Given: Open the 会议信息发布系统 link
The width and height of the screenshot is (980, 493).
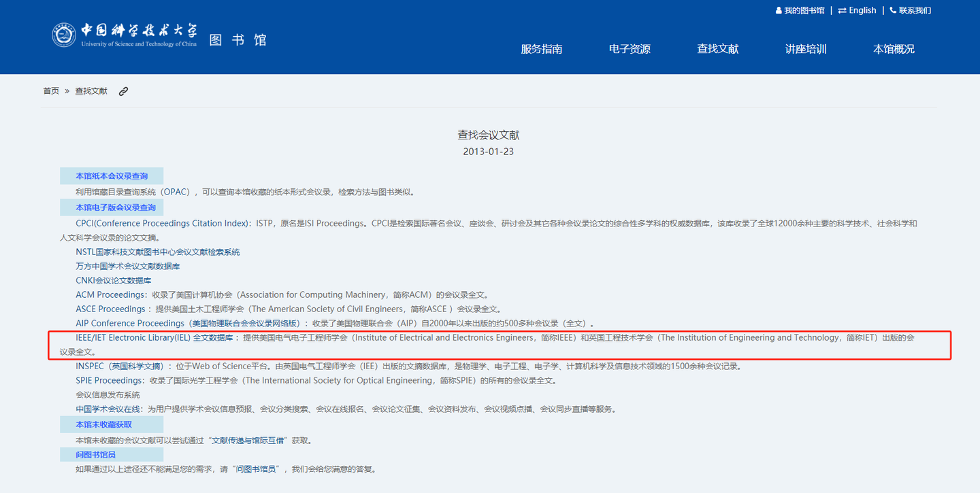Looking at the screenshot, I should click(108, 395).
